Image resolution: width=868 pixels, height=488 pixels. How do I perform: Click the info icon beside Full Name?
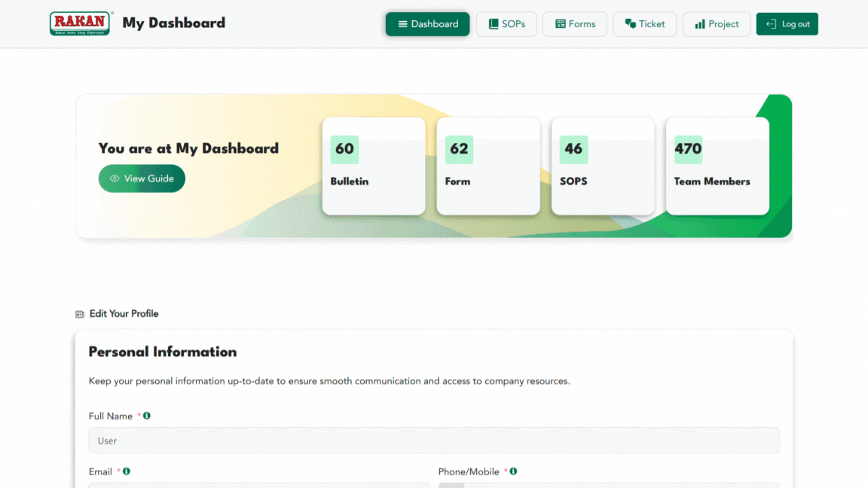(x=147, y=416)
